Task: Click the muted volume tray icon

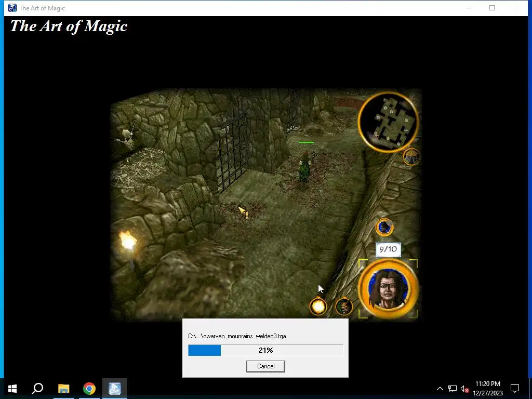Action: pos(464,389)
